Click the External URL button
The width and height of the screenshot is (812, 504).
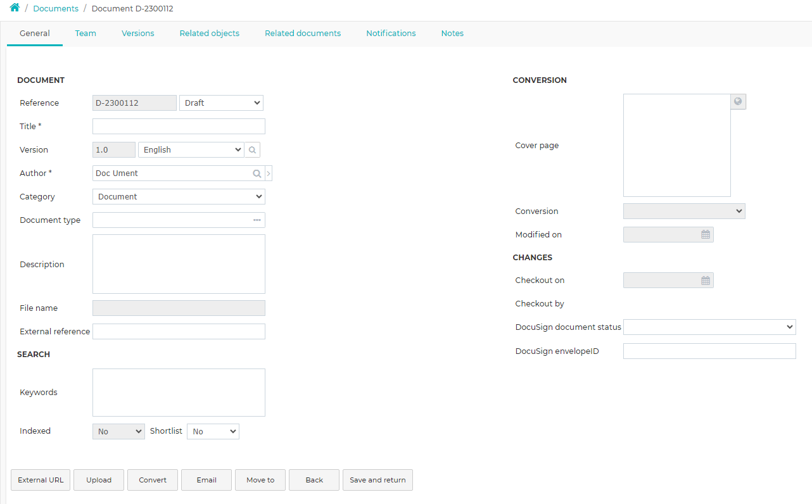(41, 480)
